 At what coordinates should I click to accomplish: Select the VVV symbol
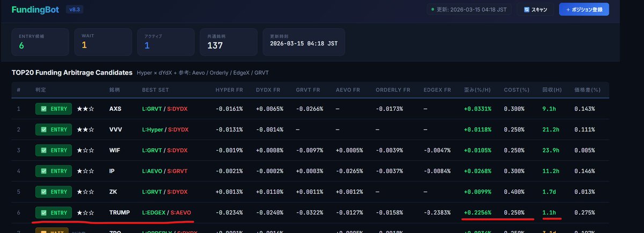click(x=115, y=130)
